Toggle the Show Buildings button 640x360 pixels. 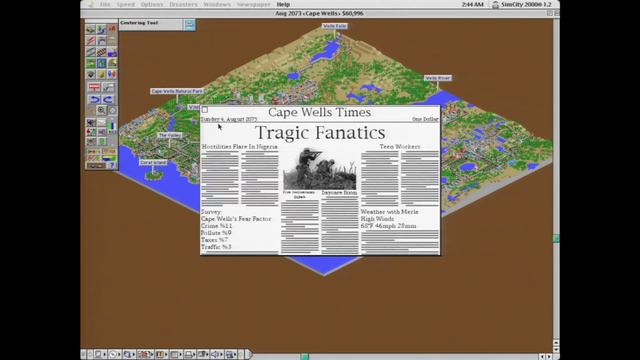coord(93,151)
